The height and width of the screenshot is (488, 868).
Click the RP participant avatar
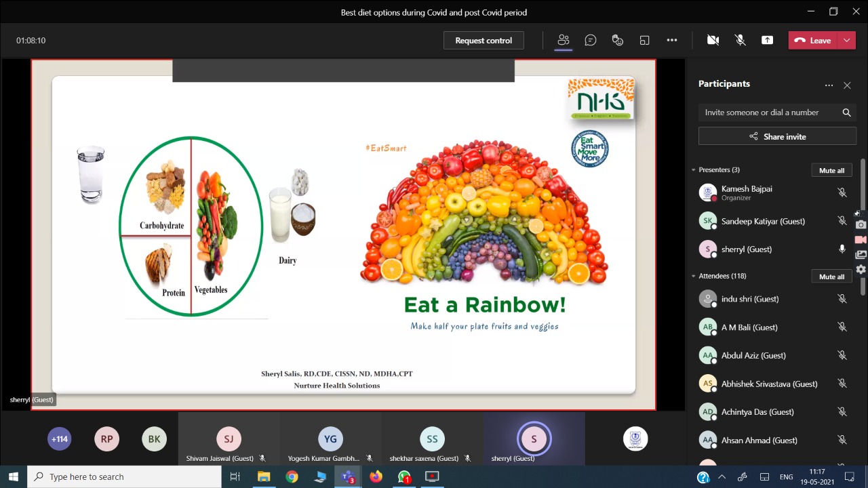click(x=106, y=439)
